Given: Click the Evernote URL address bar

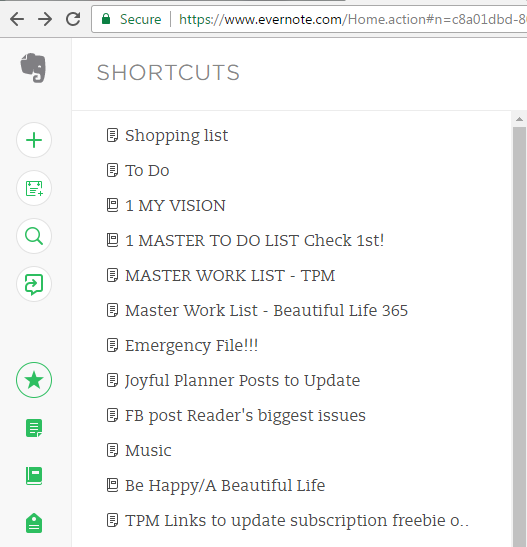Looking at the screenshot, I should click(309, 19).
